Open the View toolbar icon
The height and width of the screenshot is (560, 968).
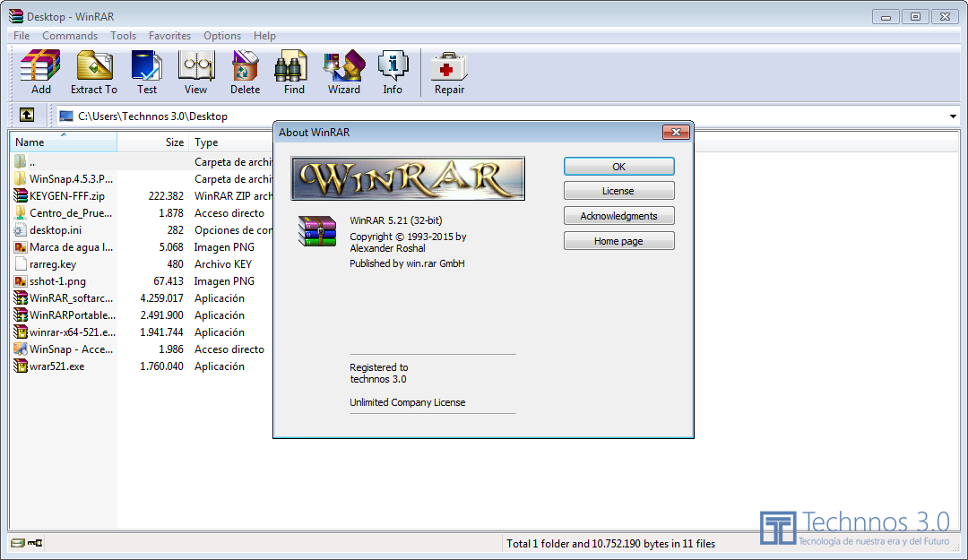(x=195, y=73)
